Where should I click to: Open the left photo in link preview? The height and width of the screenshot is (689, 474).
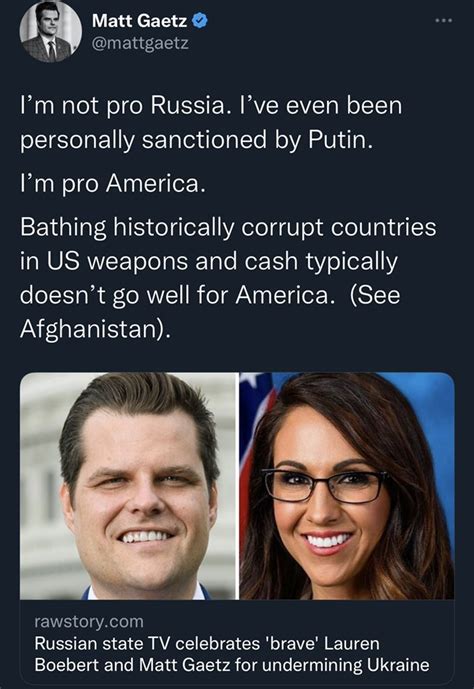pos(129,486)
